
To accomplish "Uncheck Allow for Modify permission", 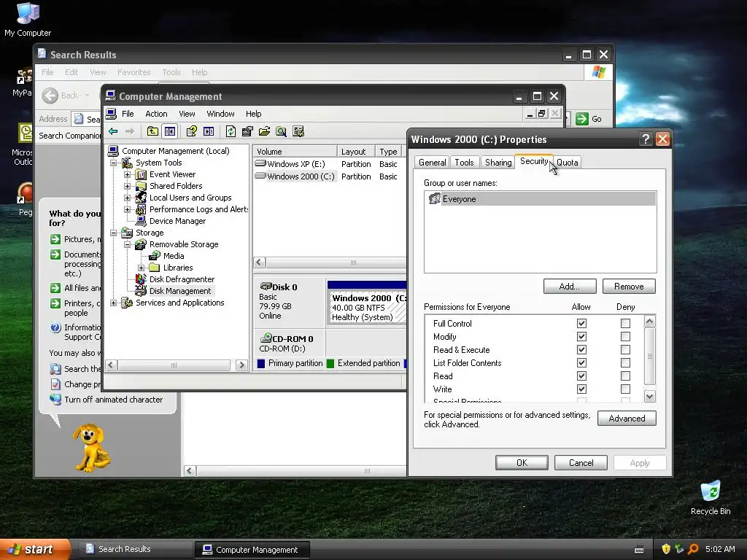I will pos(581,337).
